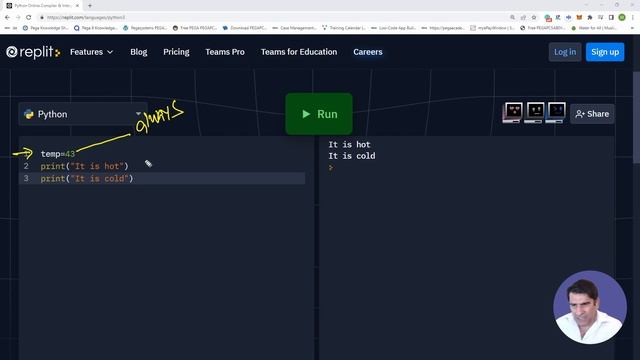Open the Chrome three-dot menu

point(633,18)
